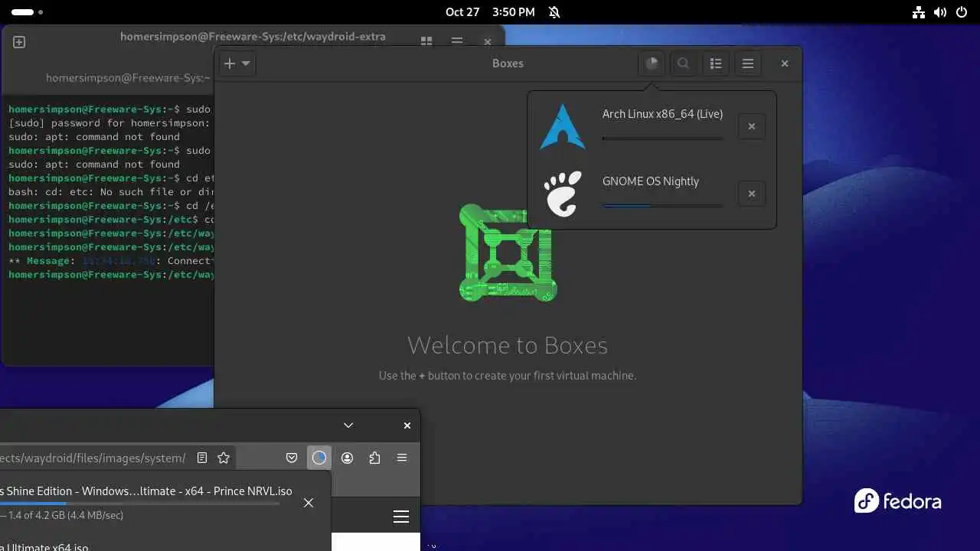Image resolution: width=980 pixels, height=551 pixels.
Task: Open a new terminal tab with the plus icon
Action: point(19,42)
